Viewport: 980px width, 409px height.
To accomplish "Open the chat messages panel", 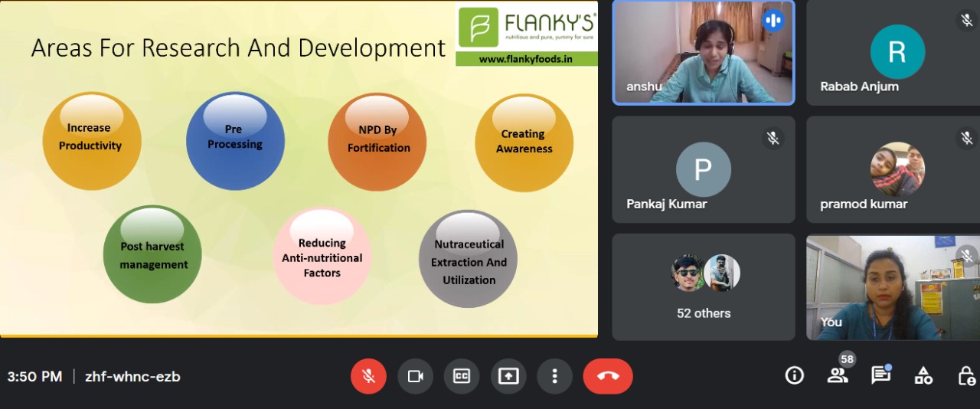I will click(880, 375).
